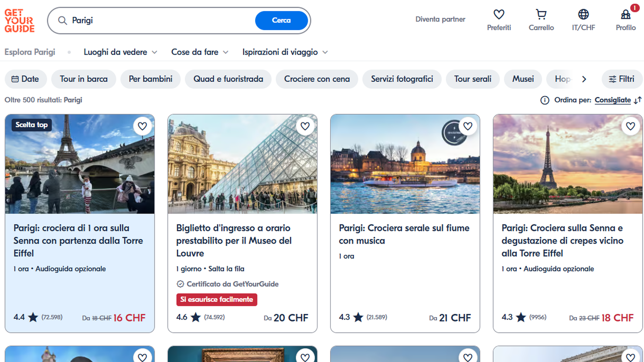644x362 pixels.
Task: Open the Profilo account icon
Action: click(x=625, y=15)
